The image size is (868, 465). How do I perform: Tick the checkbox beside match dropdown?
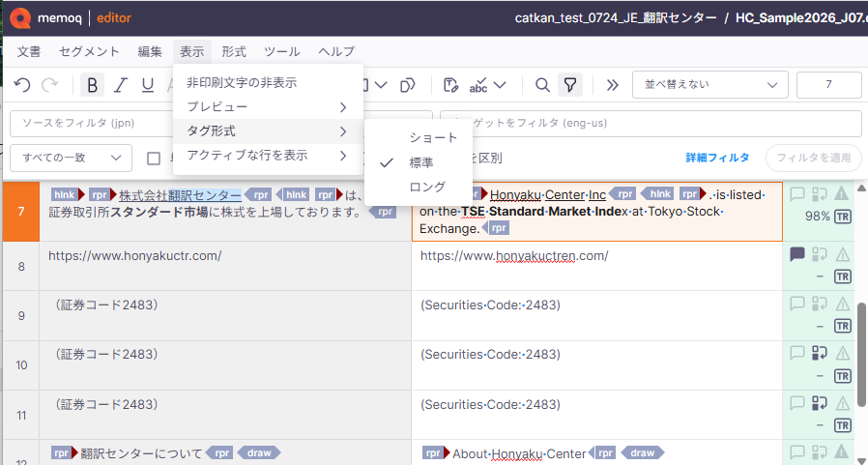[x=154, y=159]
